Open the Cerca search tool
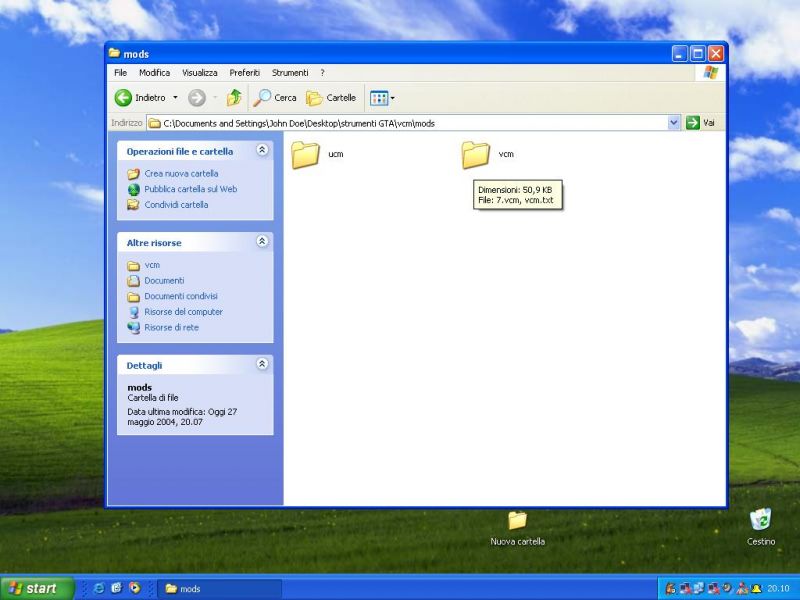The width and height of the screenshot is (800, 600). click(274, 97)
